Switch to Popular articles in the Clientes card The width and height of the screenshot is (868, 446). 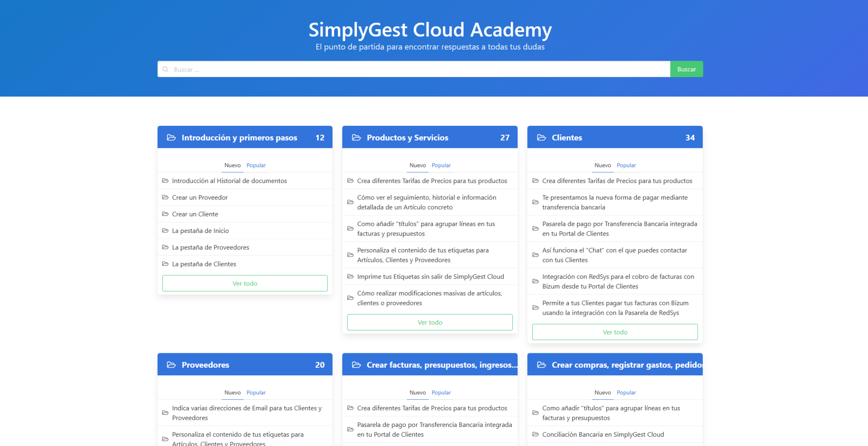coord(626,165)
